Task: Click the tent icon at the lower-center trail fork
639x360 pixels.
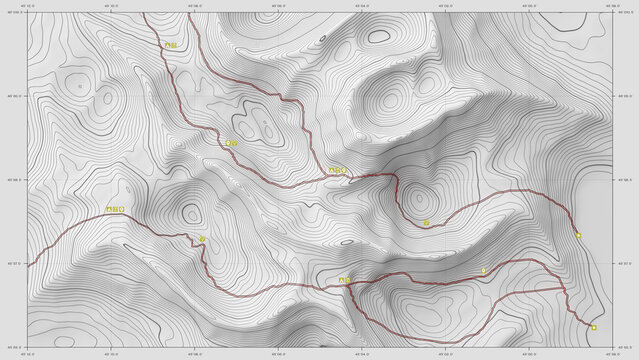Action: pos(342,280)
